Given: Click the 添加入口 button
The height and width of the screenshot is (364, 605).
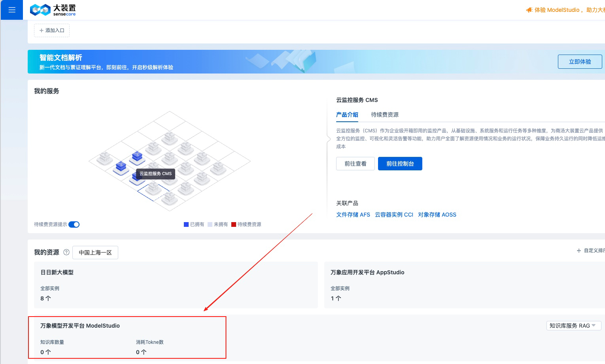Looking at the screenshot, I should click(51, 30).
